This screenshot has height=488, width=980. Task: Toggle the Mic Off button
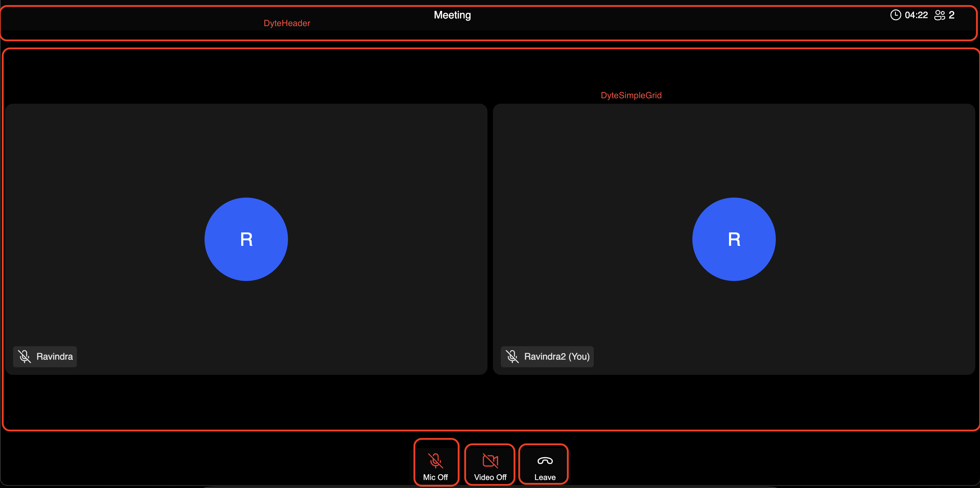pyautogui.click(x=436, y=466)
